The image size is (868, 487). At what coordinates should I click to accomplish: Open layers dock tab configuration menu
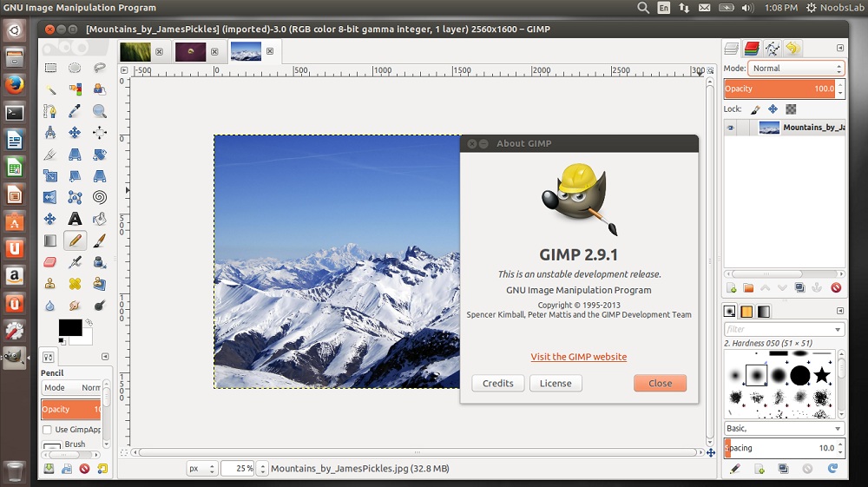[839, 48]
